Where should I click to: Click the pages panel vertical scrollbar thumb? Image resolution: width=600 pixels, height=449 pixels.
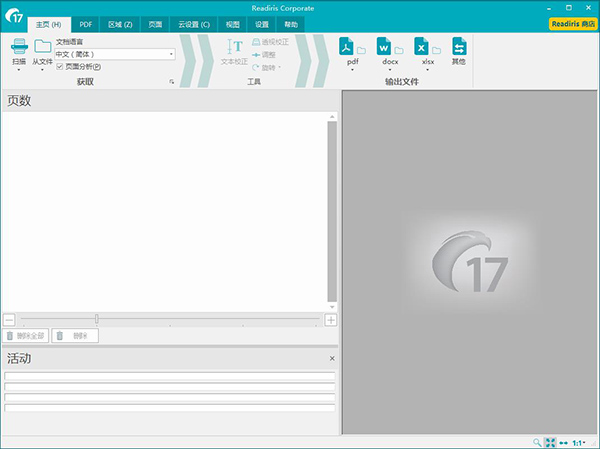point(332,212)
